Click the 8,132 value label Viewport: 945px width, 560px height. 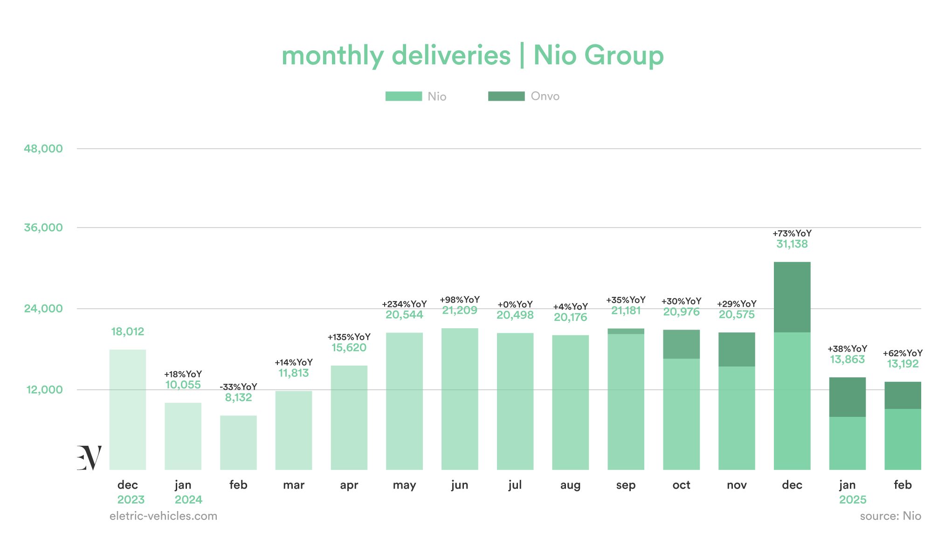coord(238,397)
